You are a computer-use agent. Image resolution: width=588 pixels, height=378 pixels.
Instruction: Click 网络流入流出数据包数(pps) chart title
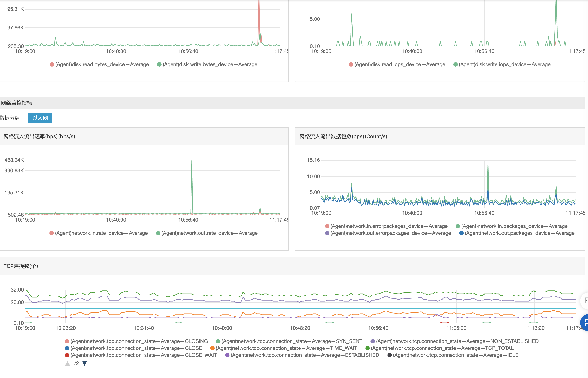343,136
